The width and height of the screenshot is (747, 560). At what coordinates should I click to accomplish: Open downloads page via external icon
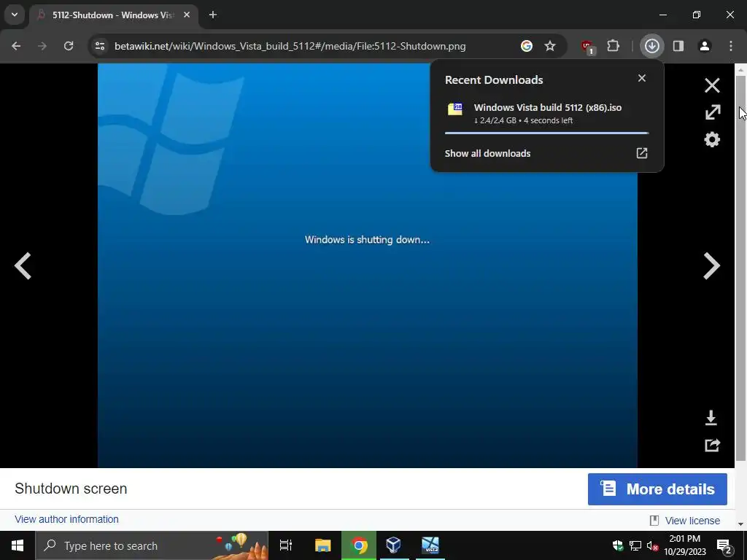click(642, 153)
